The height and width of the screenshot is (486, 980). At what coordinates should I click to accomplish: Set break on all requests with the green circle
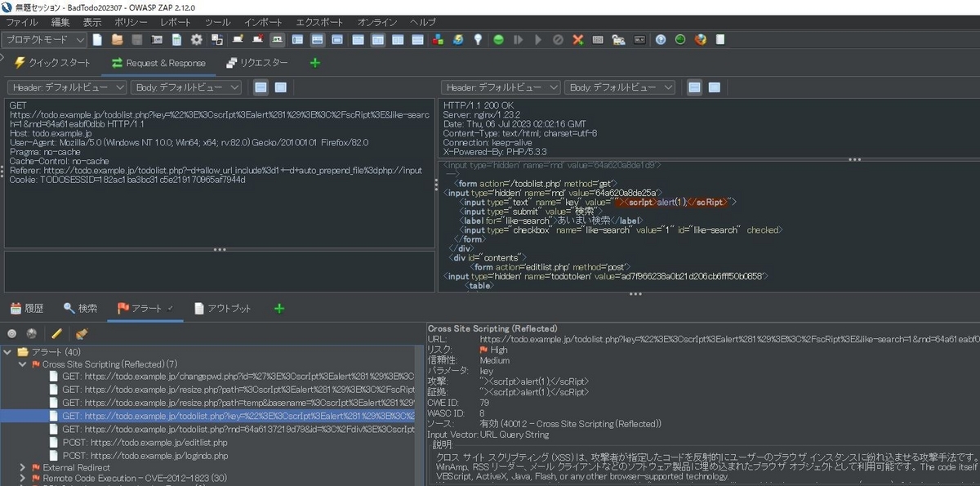(x=498, y=39)
